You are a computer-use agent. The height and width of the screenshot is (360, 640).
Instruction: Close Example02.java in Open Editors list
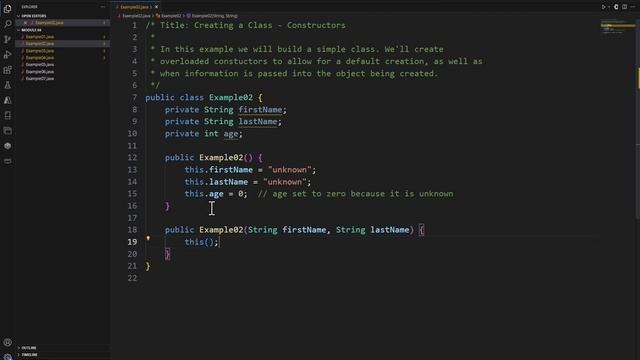coord(25,23)
